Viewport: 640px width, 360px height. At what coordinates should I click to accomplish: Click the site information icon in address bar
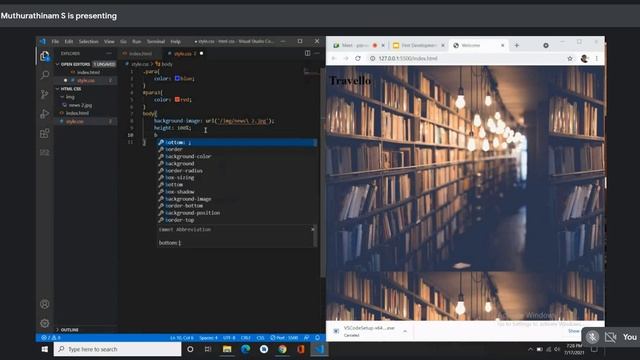[373, 58]
